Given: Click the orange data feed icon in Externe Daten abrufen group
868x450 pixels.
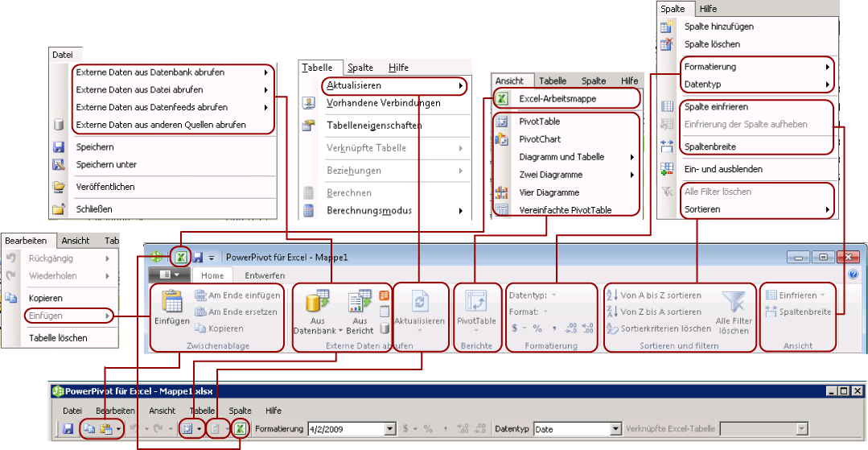Looking at the screenshot, I should (385, 296).
